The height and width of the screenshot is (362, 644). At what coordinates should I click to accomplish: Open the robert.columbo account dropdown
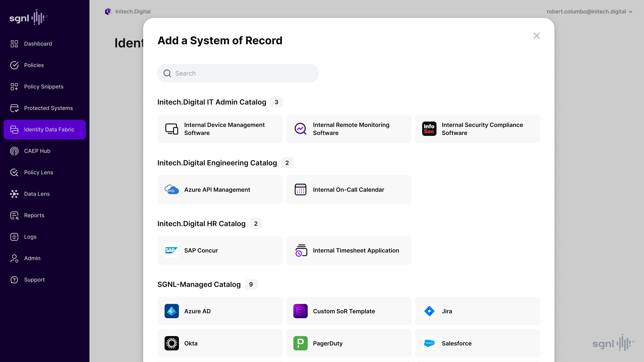(x=589, y=11)
